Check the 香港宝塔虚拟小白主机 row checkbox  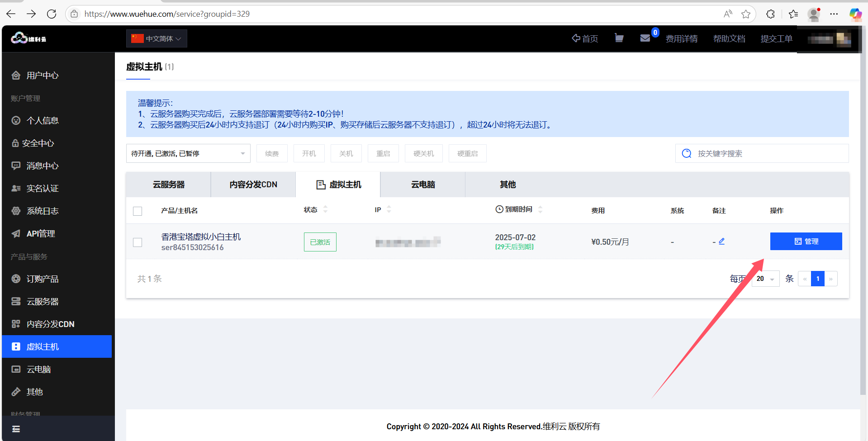(x=138, y=242)
